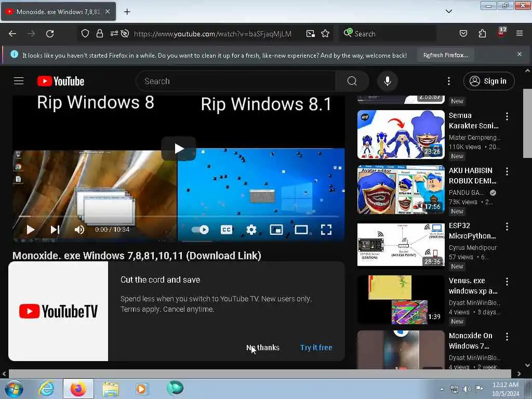Play video with bottom-left play button
The image size is (532, 399).
[31, 230]
